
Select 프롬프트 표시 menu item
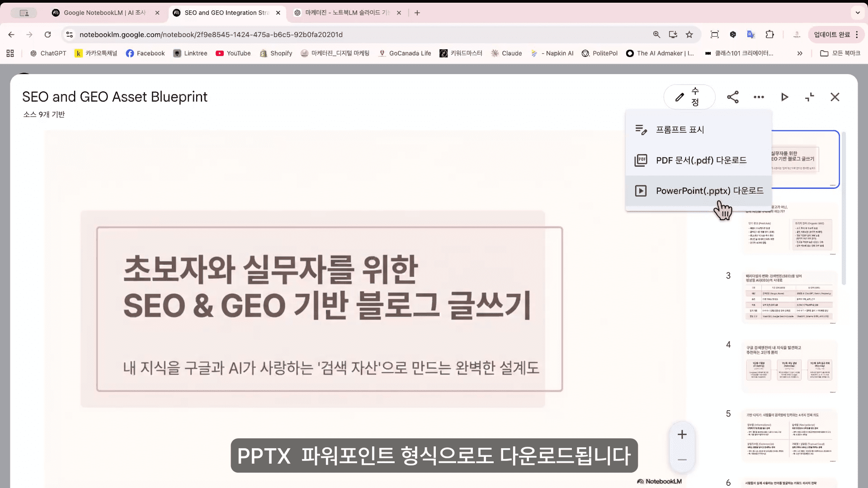(679, 130)
